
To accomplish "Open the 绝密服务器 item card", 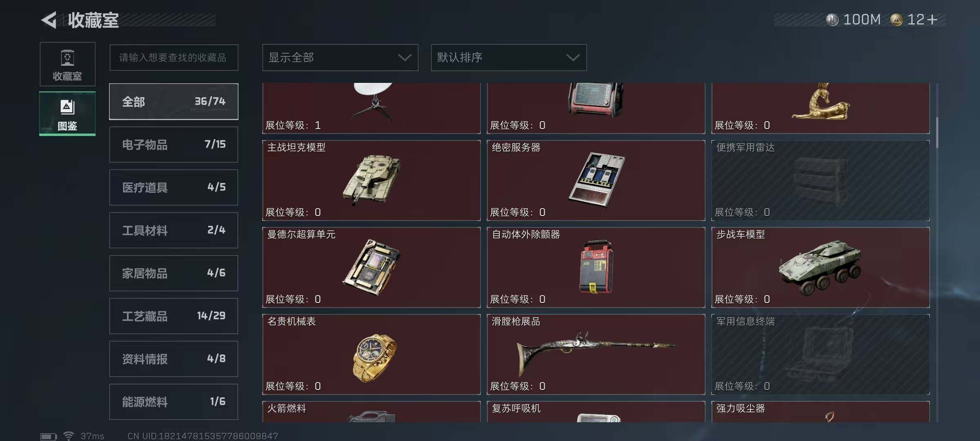I will [x=596, y=180].
